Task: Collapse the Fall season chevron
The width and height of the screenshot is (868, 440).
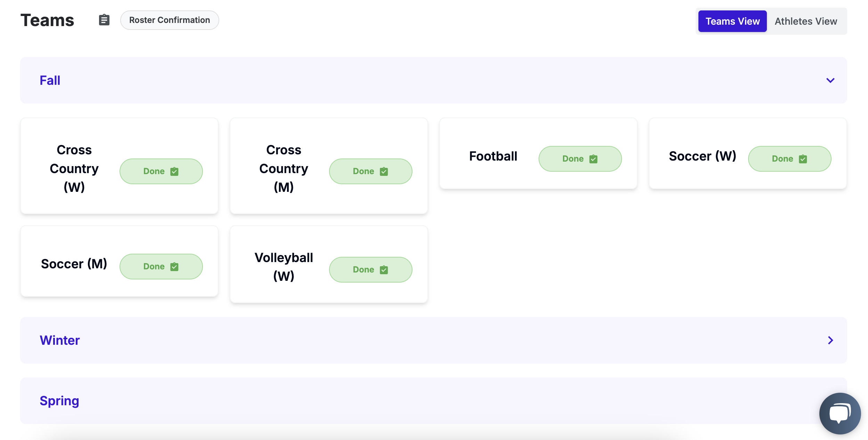Action: [830, 80]
